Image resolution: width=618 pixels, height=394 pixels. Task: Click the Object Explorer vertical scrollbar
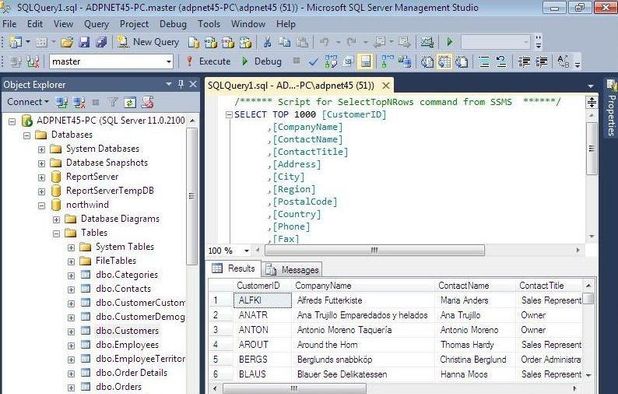(192, 196)
